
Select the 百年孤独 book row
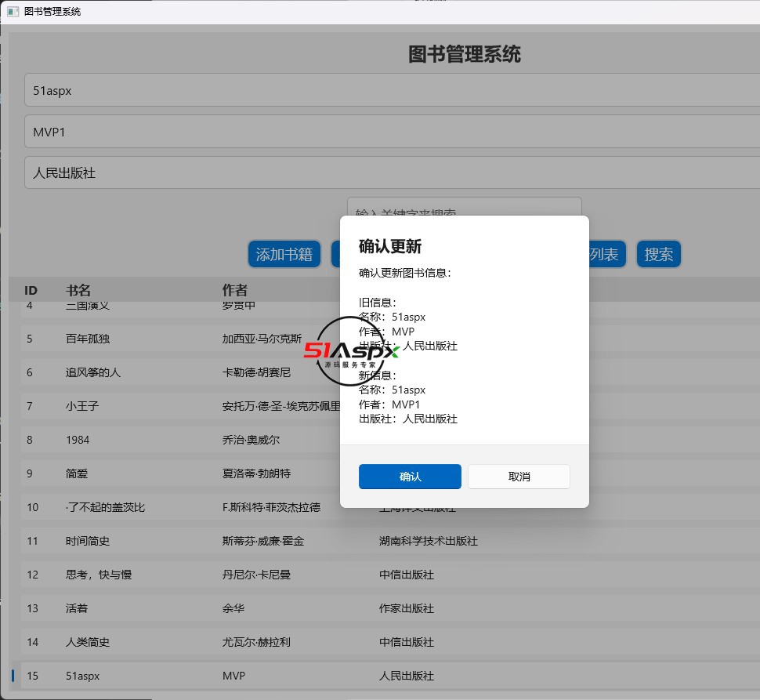coord(157,339)
